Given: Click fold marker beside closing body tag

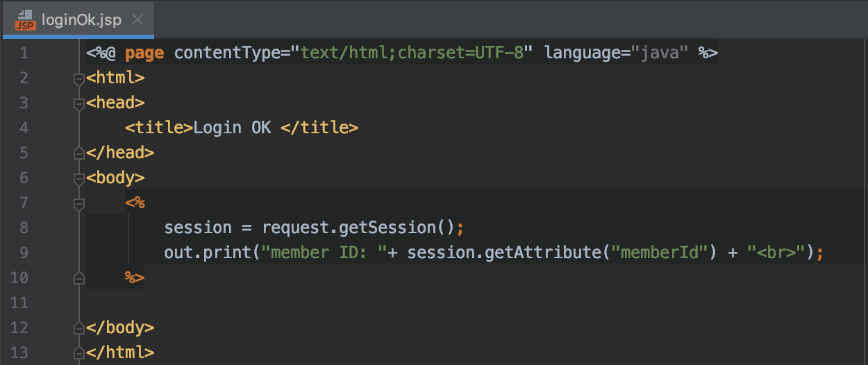Looking at the screenshot, I should point(78,328).
